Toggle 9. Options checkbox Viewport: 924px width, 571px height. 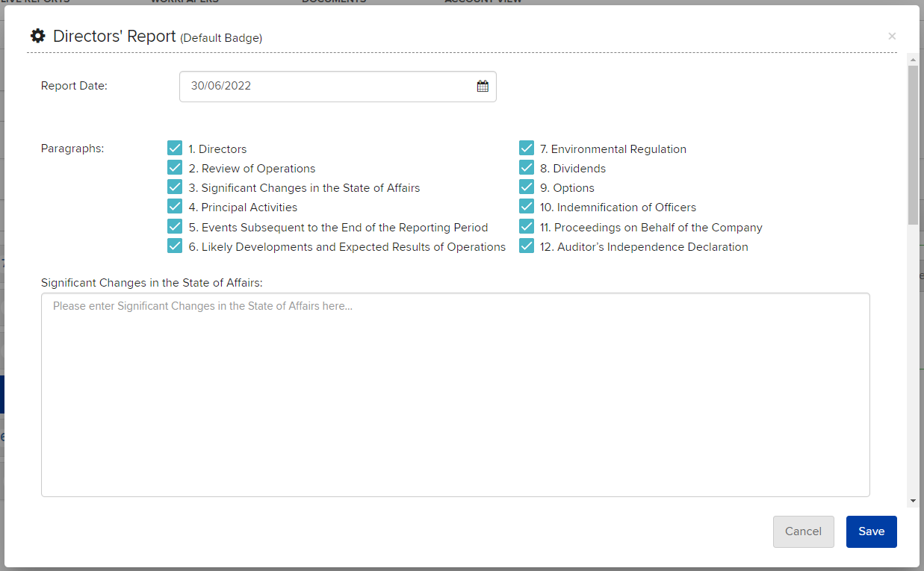tap(527, 187)
